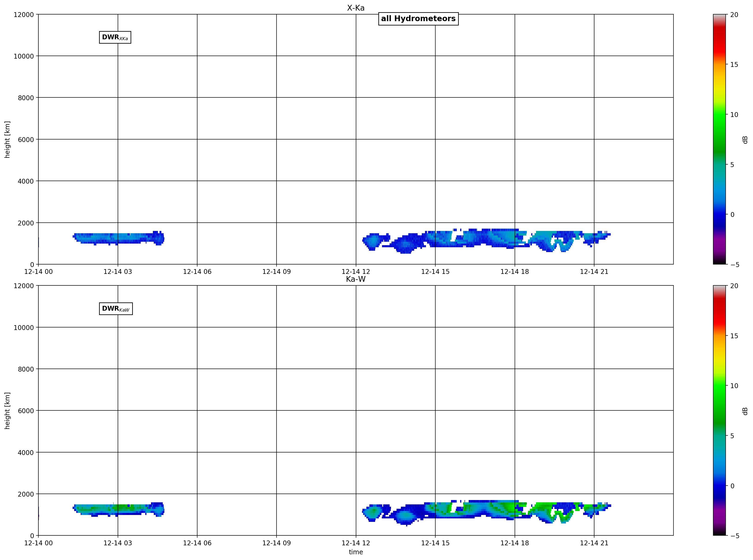753x560 pixels.
Task: Click early-morning cloud layer in X-Ka panel
Action: [118, 238]
